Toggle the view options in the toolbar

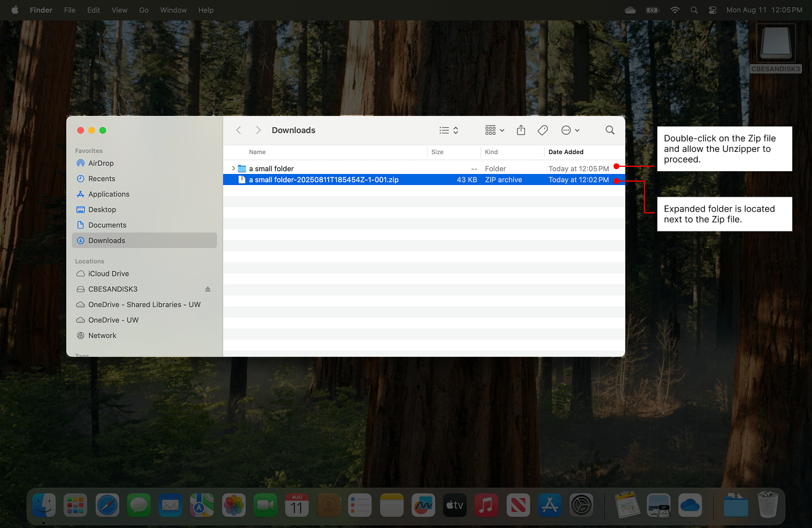[445, 130]
